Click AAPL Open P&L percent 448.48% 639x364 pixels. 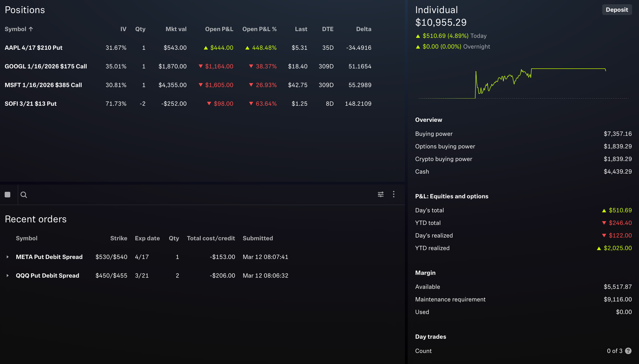(x=264, y=48)
